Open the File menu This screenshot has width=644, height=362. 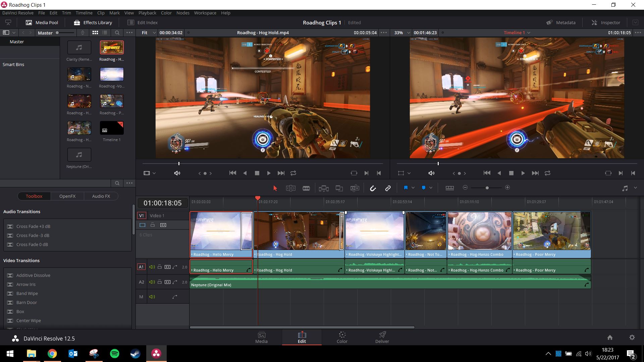click(42, 13)
